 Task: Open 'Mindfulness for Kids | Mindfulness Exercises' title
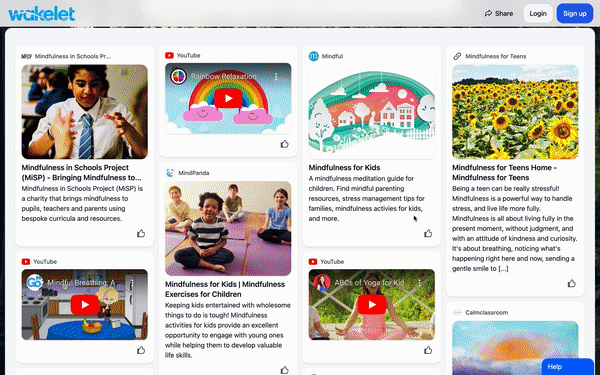coord(225,289)
